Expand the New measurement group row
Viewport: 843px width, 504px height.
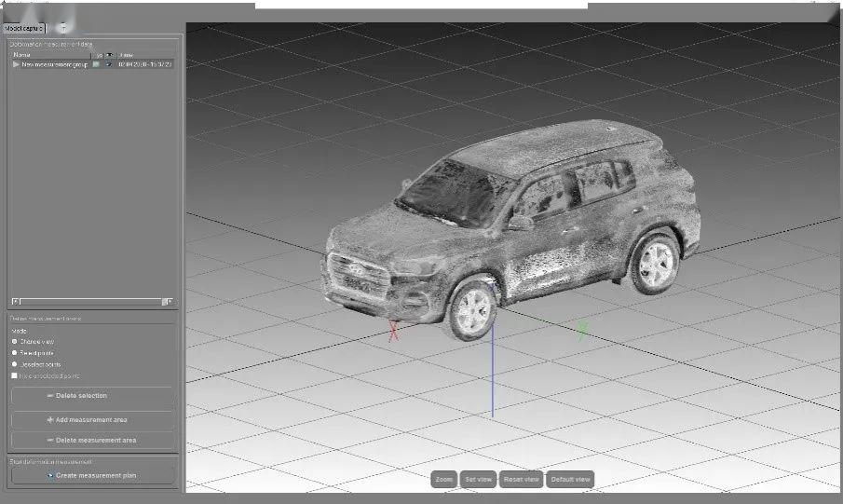(x=16, y=64)
